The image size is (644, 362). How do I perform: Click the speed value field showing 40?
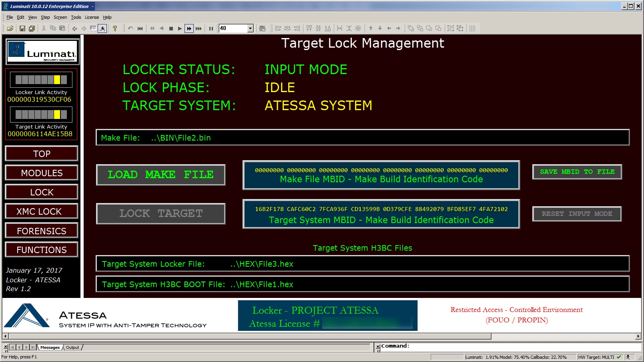[x=233, y=28]
